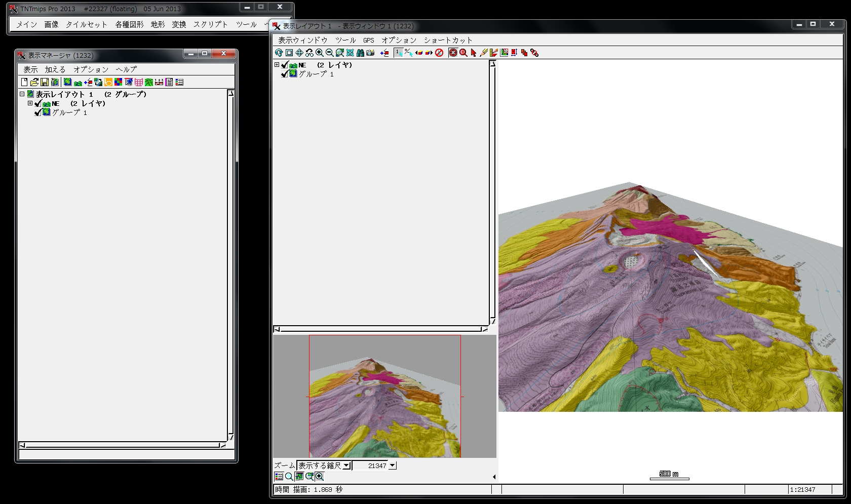
Task: Toggle グループ 1 checkmark in display window sidebar
Action: coord(285,74)
